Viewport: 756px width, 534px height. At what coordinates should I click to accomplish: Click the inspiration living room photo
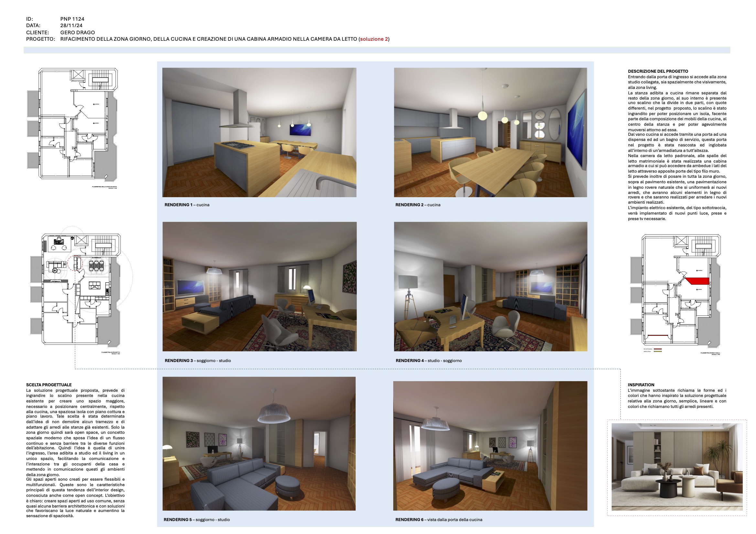point(677,467)
